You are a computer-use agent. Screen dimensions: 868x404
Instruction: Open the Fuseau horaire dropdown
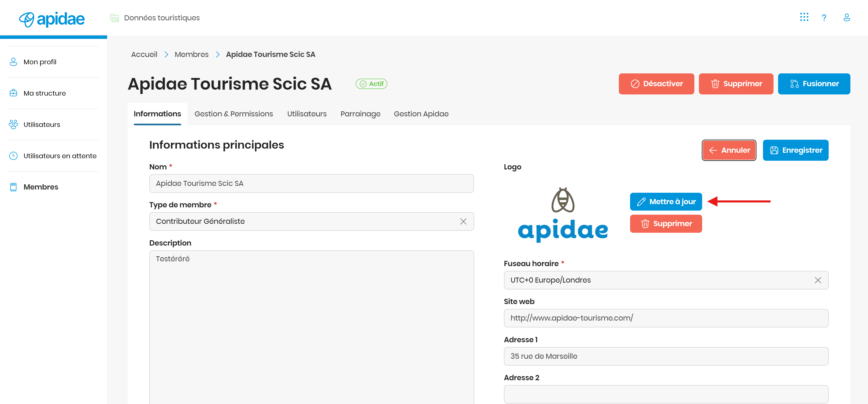(666, 281)
